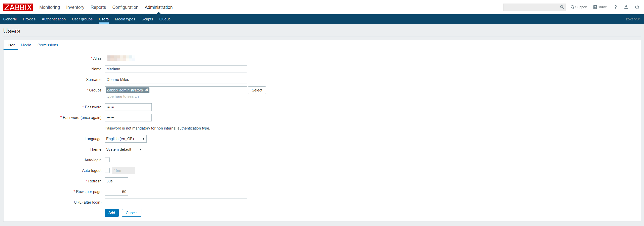Open the Administration menu
Viewport: 644px width, 226px height.
point(158,7)
